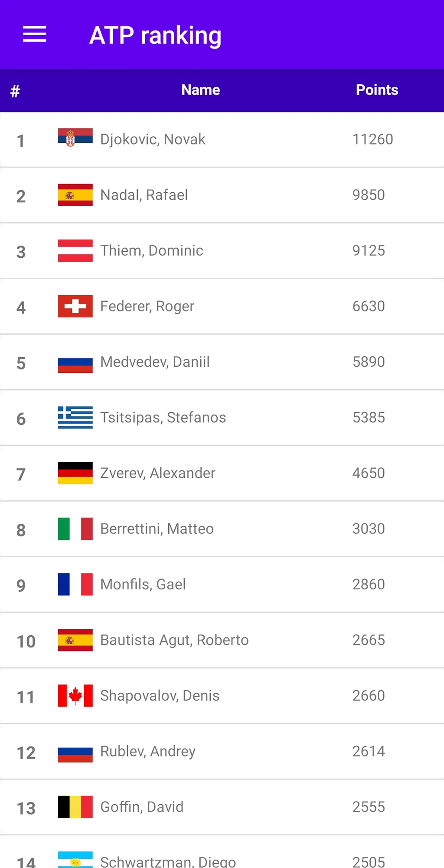Click the # rank column header

[15, 91]
